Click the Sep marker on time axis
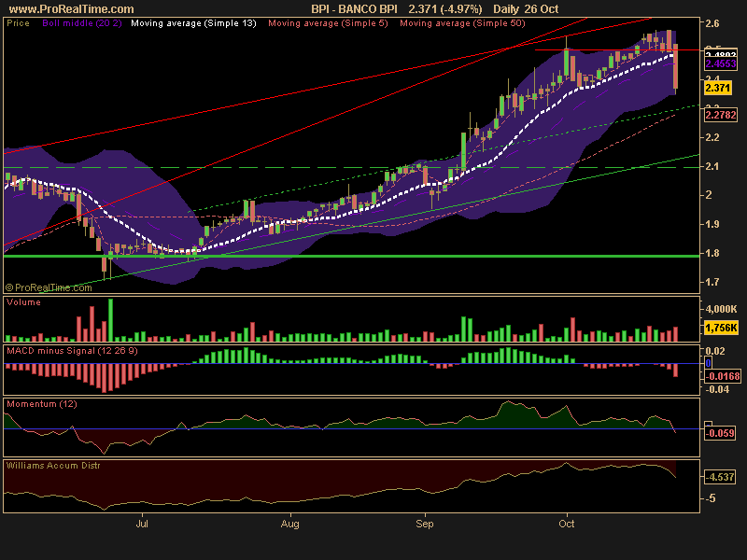 [425, 526]
